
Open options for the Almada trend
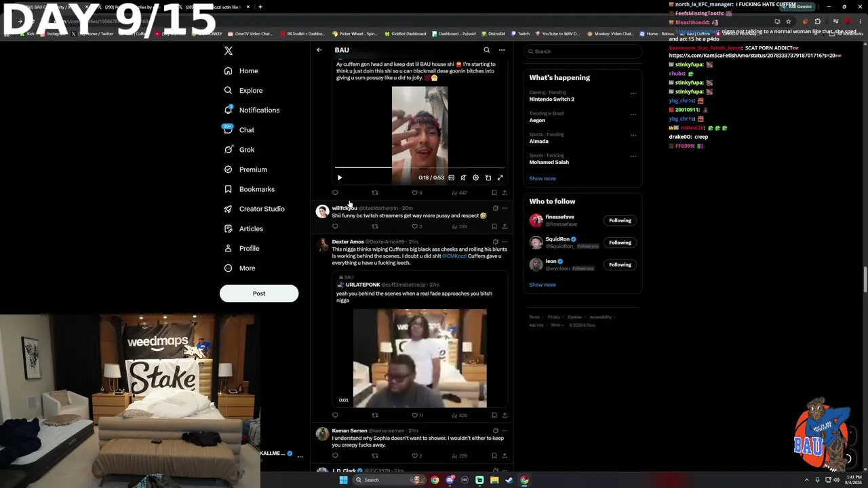tap(633, 136)
